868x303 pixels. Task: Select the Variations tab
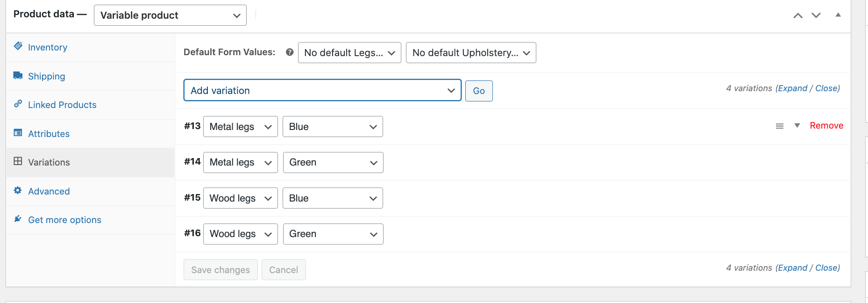click(x=90, y=162)
